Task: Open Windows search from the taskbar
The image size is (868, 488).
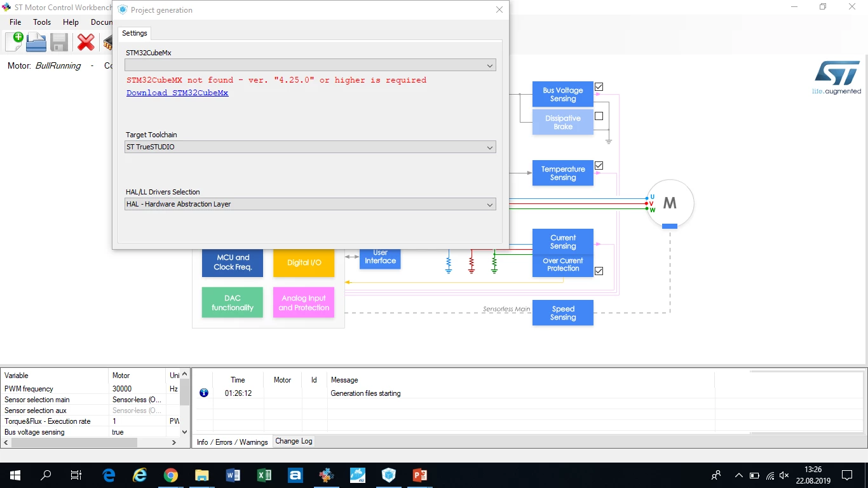Action: point(46,475)
